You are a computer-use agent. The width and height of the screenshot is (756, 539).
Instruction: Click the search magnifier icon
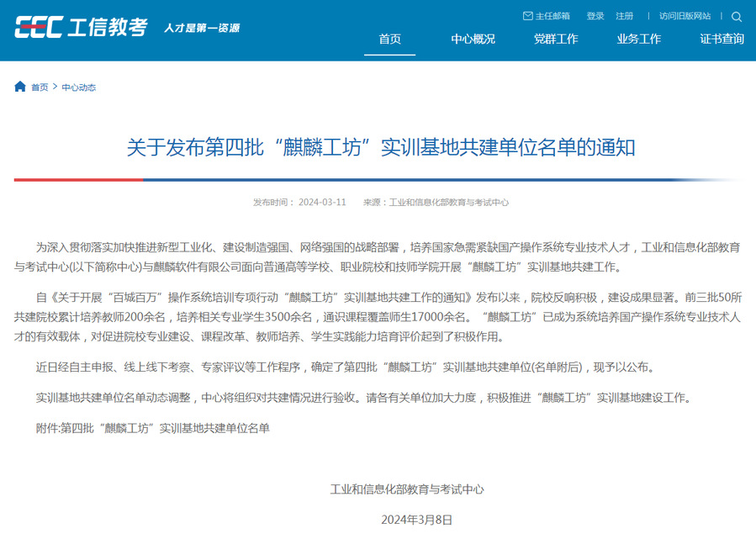[x=737, y=16]
